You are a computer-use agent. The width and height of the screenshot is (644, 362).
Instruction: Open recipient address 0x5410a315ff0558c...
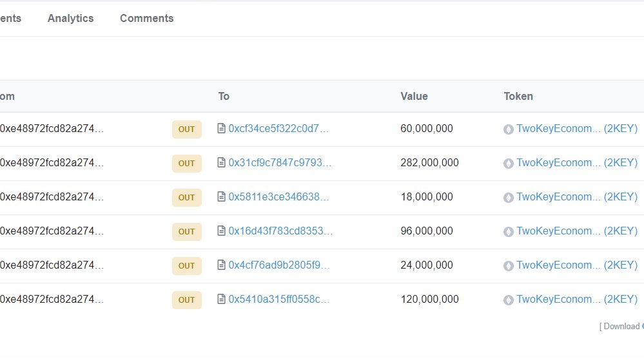pos(279,299)
